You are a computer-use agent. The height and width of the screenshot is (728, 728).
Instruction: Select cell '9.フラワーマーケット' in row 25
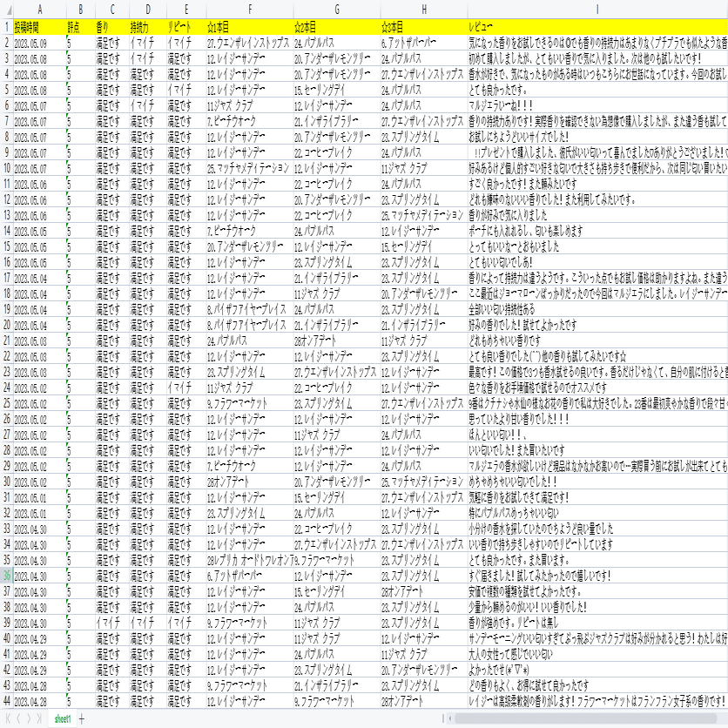click(x=250, y=403)
